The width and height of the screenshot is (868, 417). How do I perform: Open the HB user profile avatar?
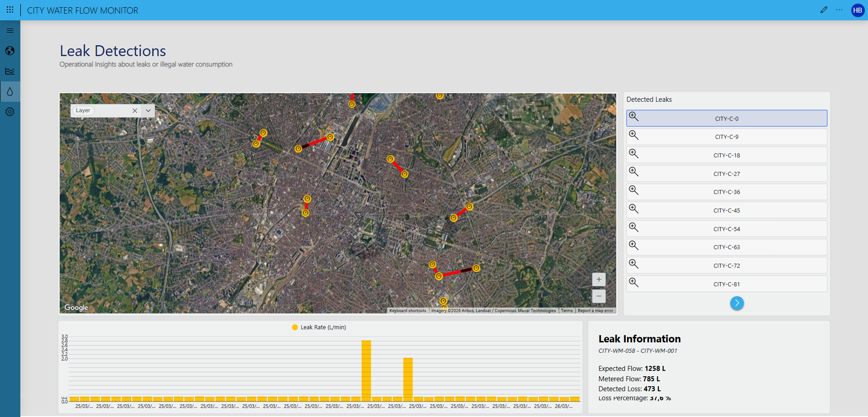857,10
